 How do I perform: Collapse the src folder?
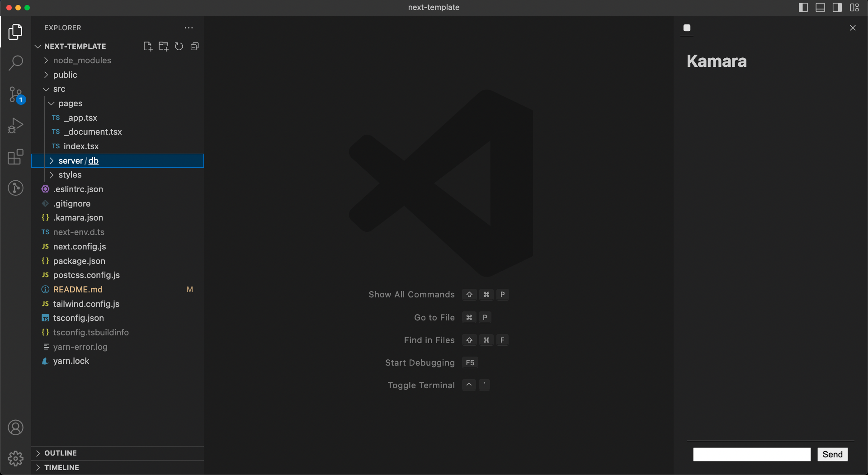117,89
